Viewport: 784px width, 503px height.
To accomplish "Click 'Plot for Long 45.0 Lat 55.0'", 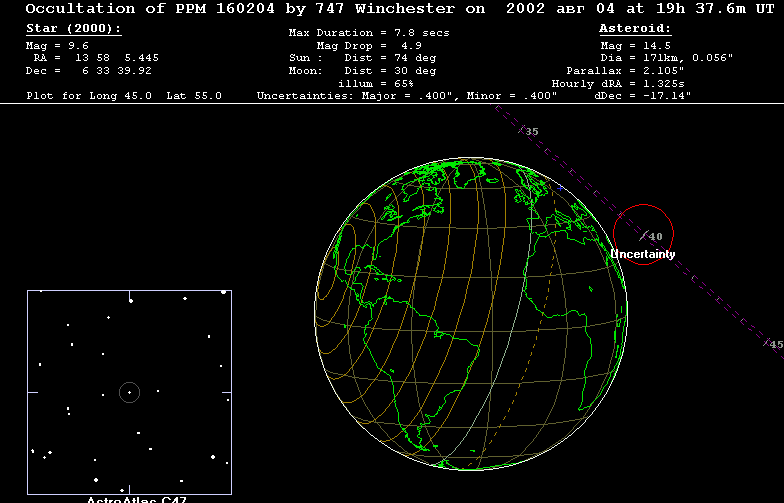I will (x=124, y=96).
